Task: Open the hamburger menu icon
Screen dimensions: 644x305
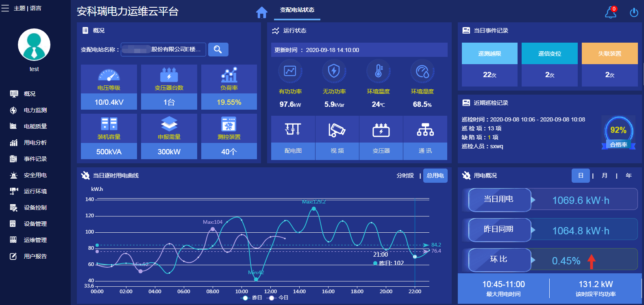Action: (x=5, y=8)
